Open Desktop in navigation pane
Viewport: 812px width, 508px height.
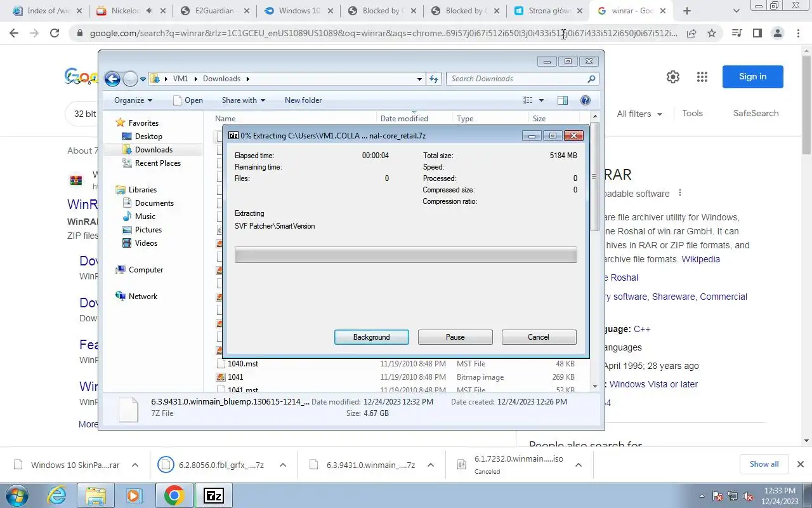click(148, 137)
